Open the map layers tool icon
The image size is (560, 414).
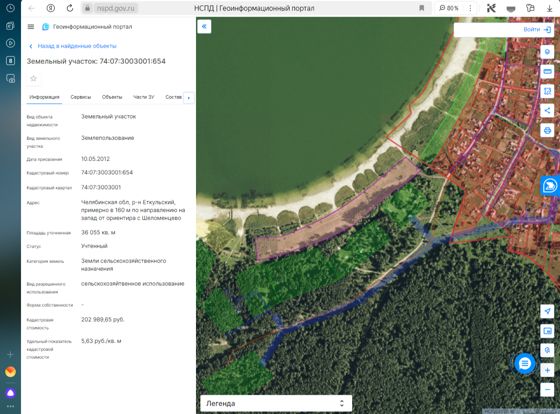tap(547, 52)
